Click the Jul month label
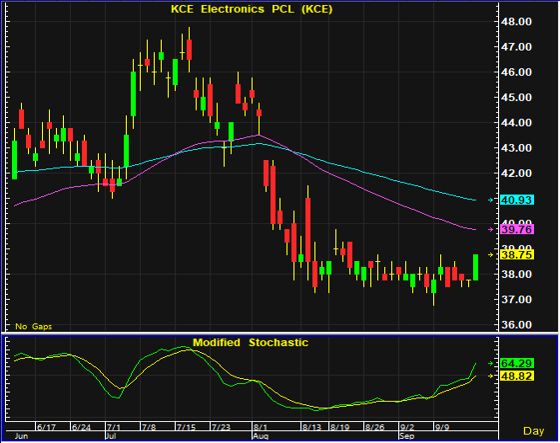This screenshot has height=443, width=560. point(111,436)
